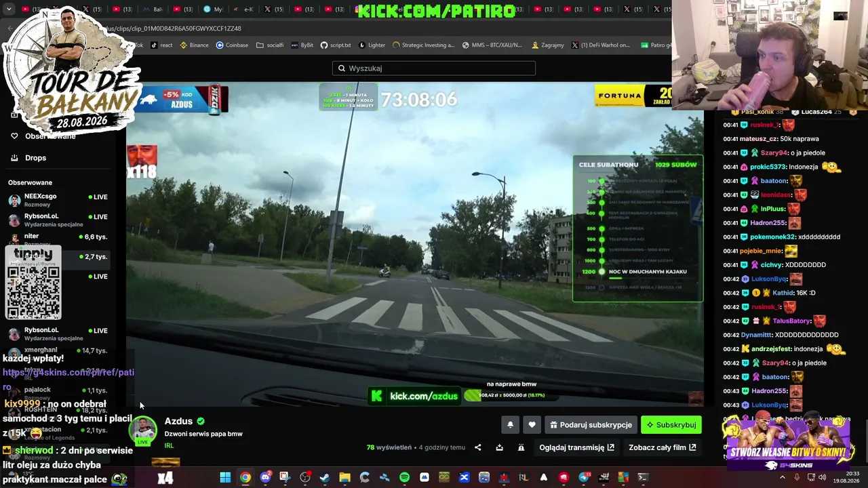Open the terminal icon in the taskbar

tap(643, 477)
